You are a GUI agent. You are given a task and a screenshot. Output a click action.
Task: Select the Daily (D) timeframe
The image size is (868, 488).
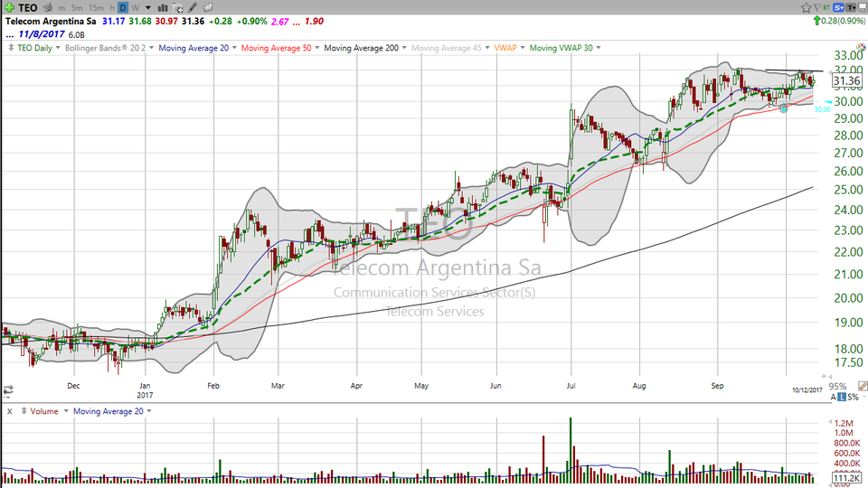tap(123, 8)
